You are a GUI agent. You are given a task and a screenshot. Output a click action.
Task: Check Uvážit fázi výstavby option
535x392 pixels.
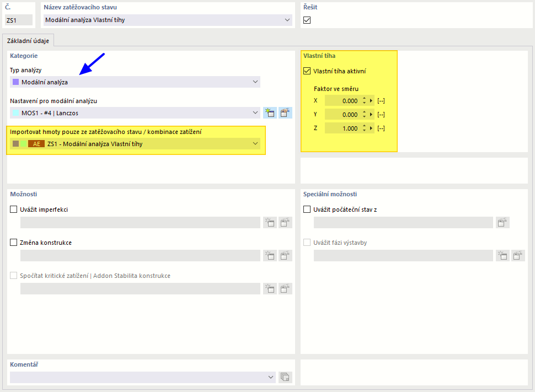pos(307,243)
